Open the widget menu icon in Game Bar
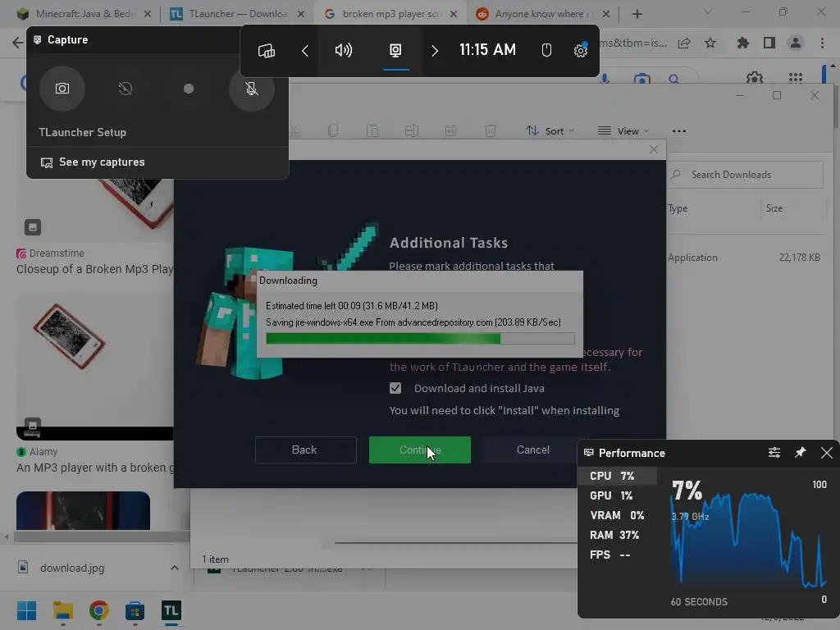The width and height of the screenshot is (840, 630). click(267, 51)
